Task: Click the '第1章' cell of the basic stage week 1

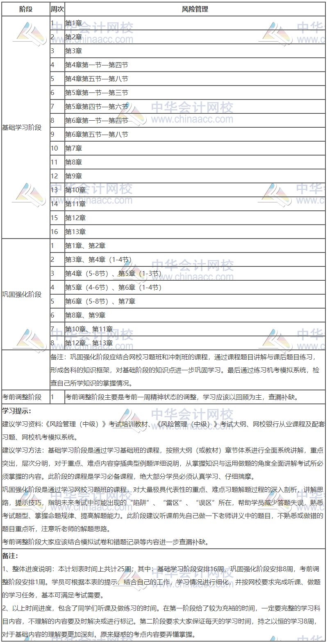Action: tap(195, 23)
